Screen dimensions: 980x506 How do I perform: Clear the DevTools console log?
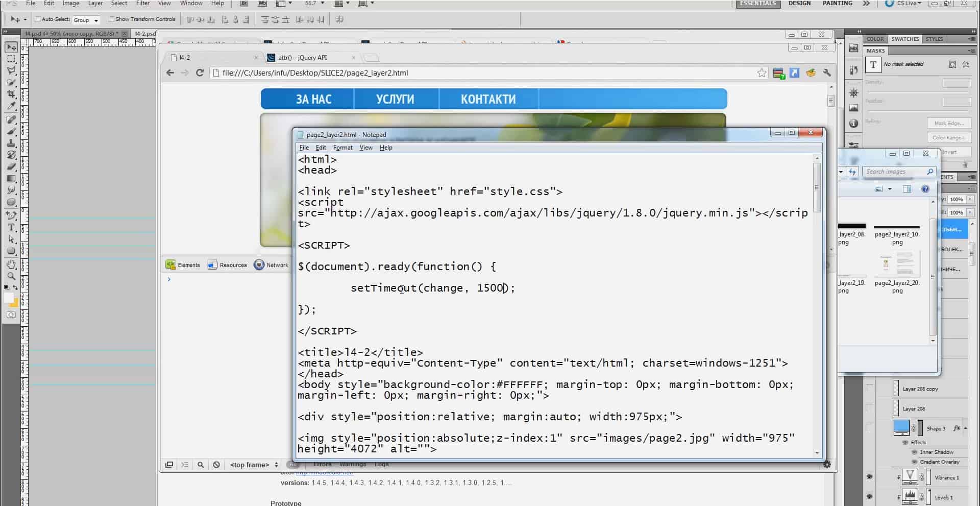tap(216, 465)
